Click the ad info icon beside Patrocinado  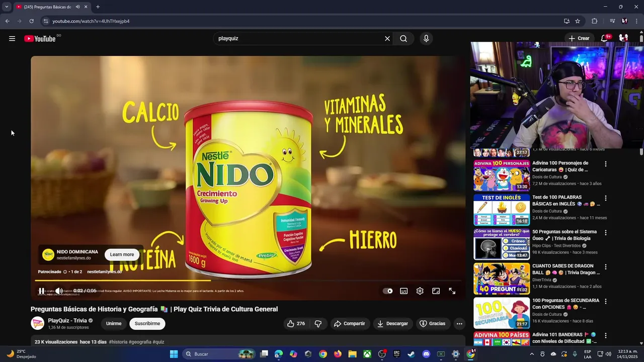coord(65,271)
